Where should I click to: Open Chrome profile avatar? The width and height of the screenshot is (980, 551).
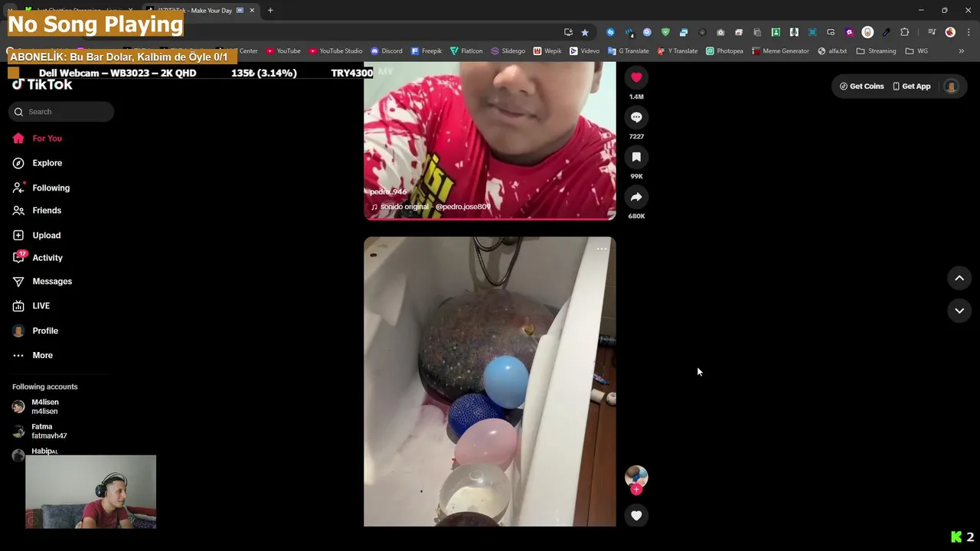[950, 32]
